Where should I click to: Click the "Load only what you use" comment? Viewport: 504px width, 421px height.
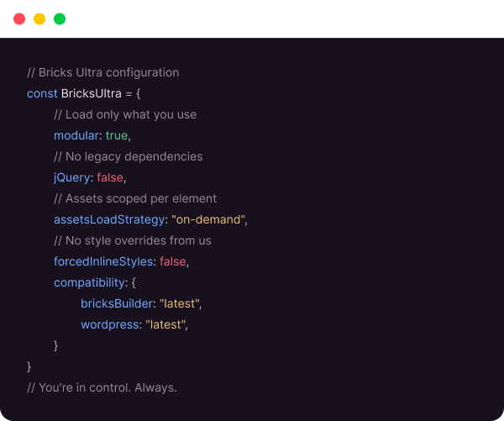(x=125, y=114)
